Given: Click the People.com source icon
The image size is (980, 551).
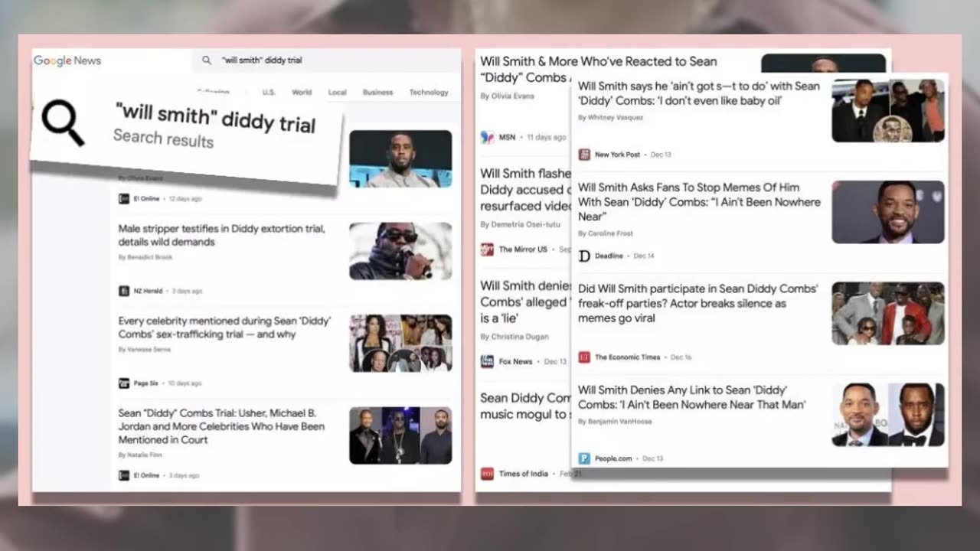Looking at the screenshot, I should (x=584, y=458).
